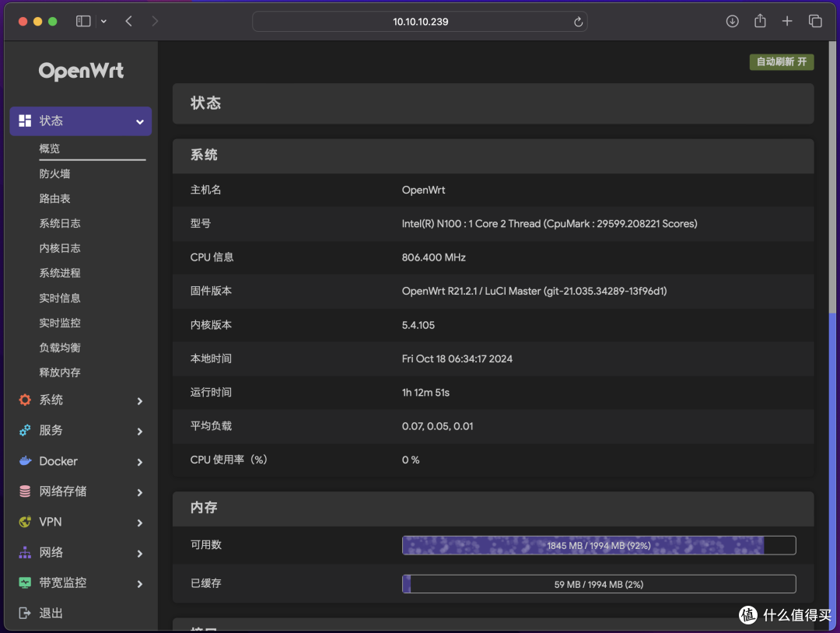Click load average 0.07, 0.05, 0.01
This screenshot has width=840, height=633.
point(437,426)
